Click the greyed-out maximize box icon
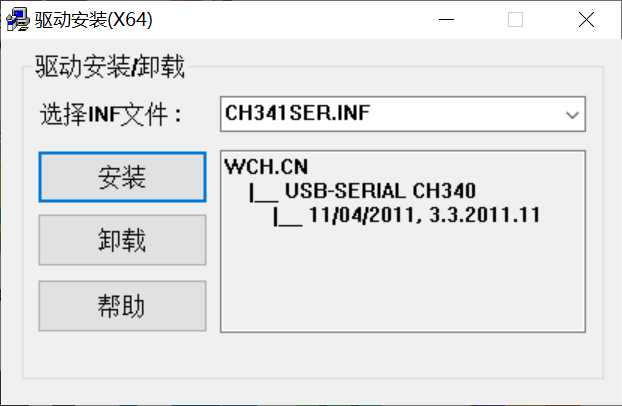Image resolution: width=622 pixels, height=406 pixels. (x=515, y=19)
